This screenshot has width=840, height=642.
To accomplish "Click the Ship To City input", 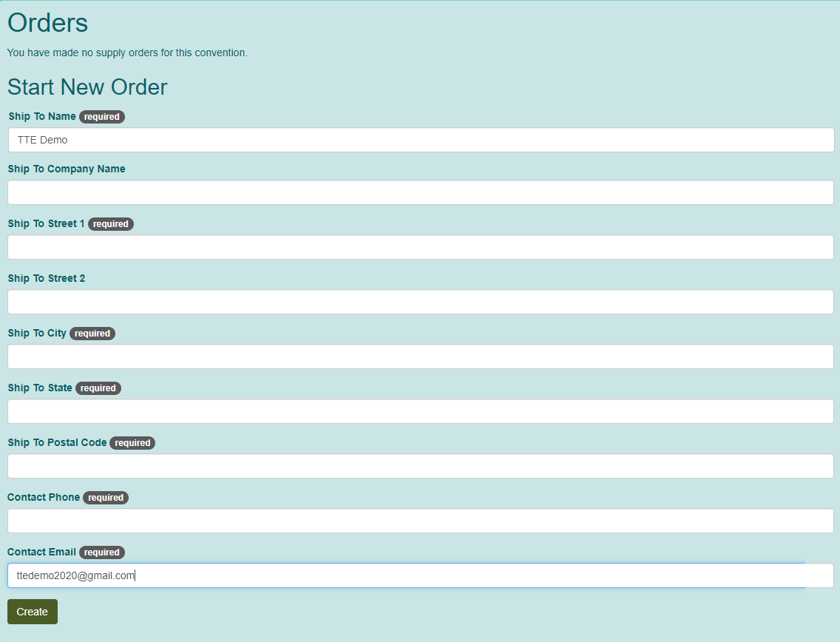I will (421, 357).
